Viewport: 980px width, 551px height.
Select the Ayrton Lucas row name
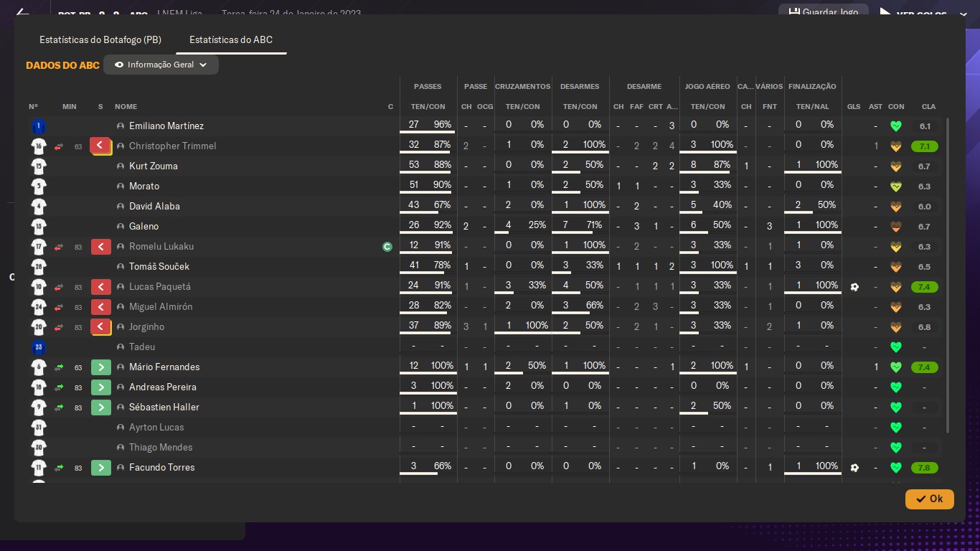[156, 428]
